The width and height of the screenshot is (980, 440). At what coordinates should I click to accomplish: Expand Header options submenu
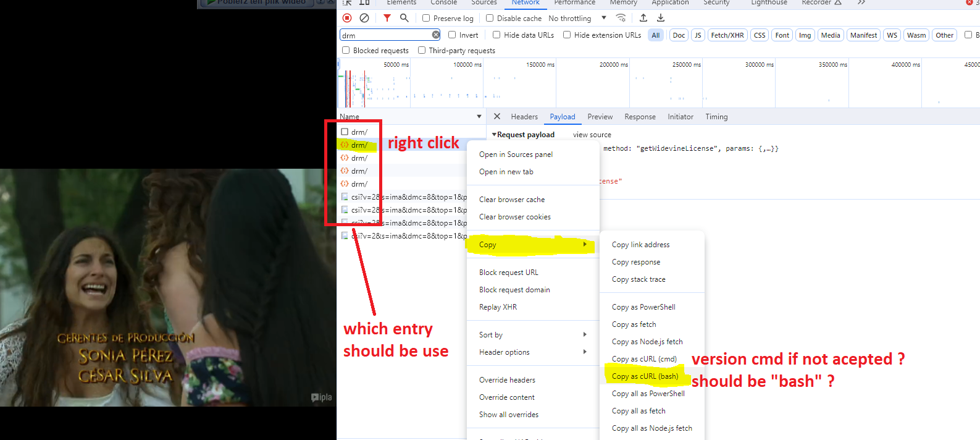tap(533, 352)
